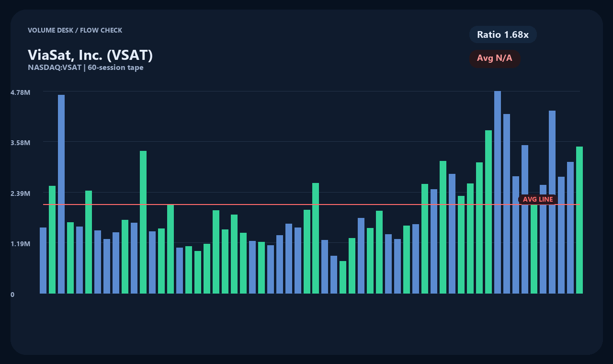
Task: Click the NASDAQ:VSAT 60-session tape subtitle
Action: (86, 68)
